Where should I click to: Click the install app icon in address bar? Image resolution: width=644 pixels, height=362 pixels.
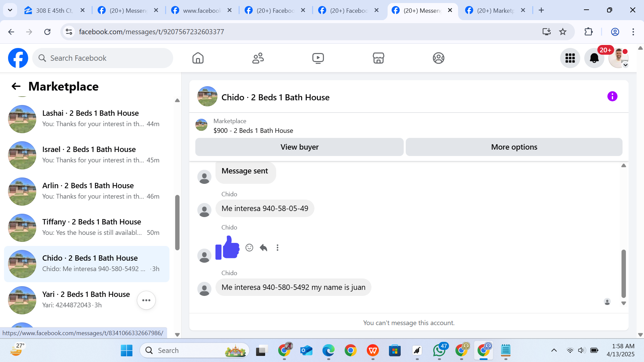click(547, 32)
